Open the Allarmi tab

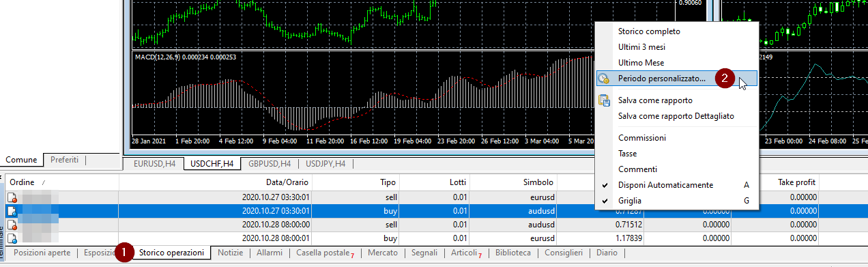click(270, 253)
